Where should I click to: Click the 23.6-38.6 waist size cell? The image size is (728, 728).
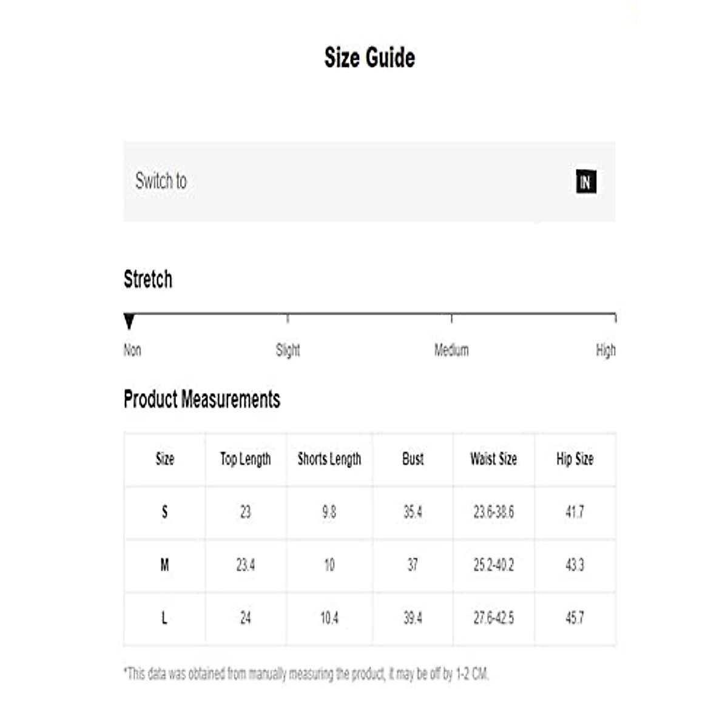[x=493, y=512]
